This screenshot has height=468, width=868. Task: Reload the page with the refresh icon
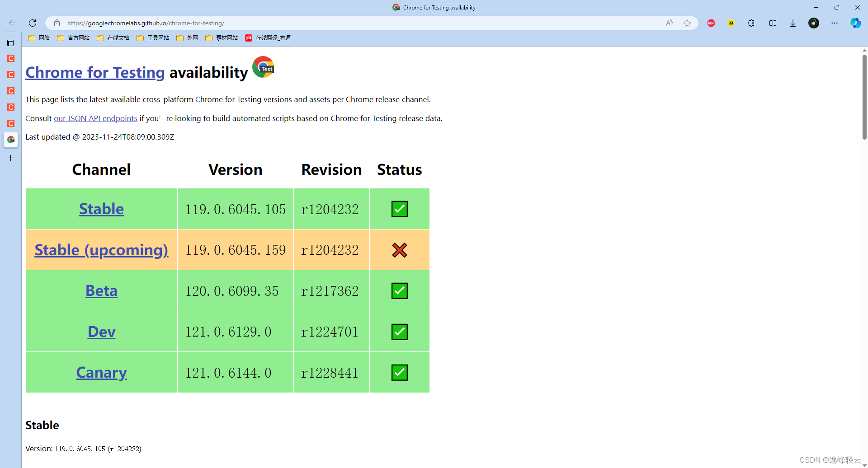(33, 23)
